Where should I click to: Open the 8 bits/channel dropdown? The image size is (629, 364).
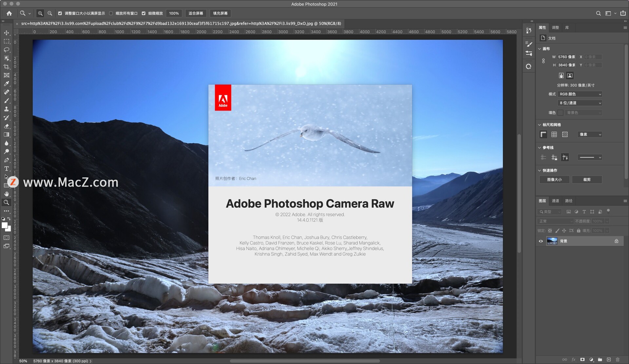click(x=580, y=103)
